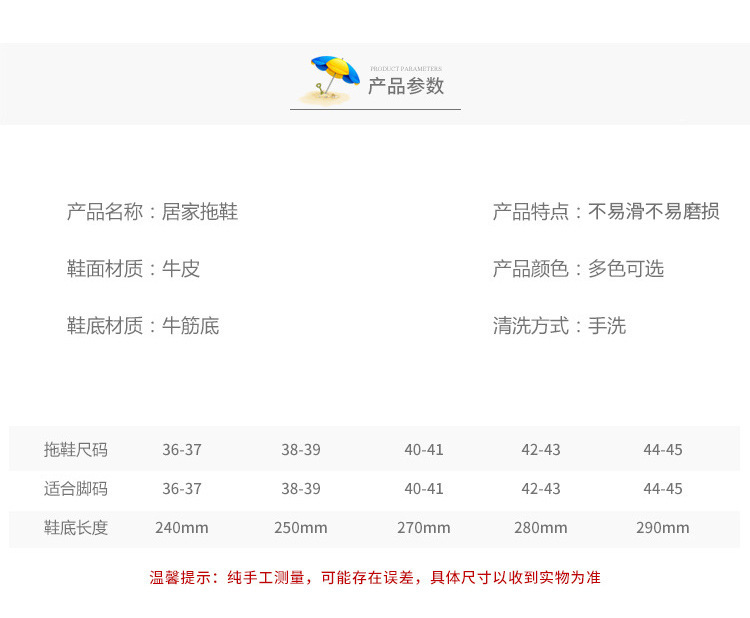Click 38-39 in the 拖鞋尺码 row
The image size is (750, 618).
(301, 450)
